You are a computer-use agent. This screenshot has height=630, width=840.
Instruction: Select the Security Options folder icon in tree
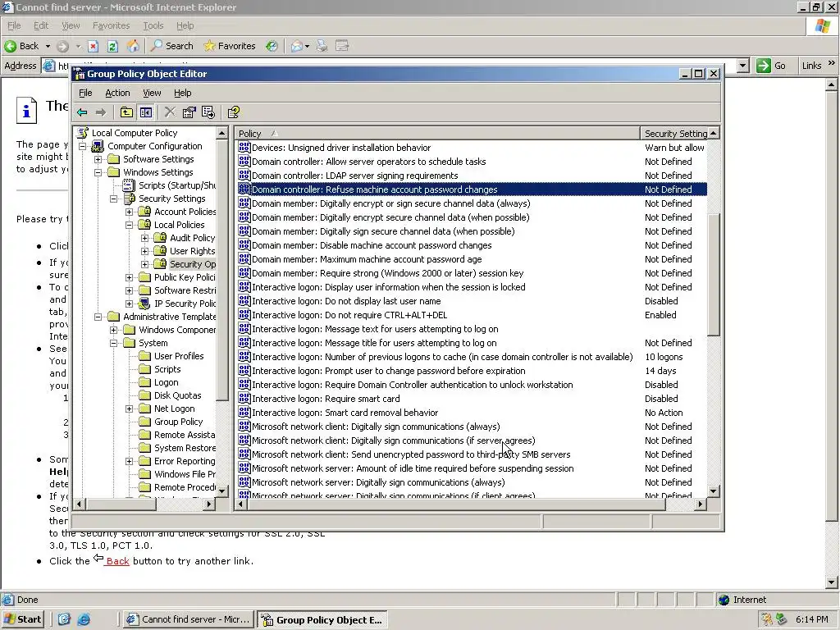coord(160,263)
